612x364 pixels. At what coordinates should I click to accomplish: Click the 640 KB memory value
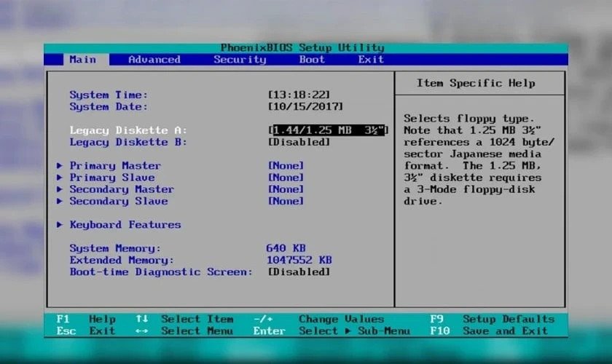click(x=286, y=248)
